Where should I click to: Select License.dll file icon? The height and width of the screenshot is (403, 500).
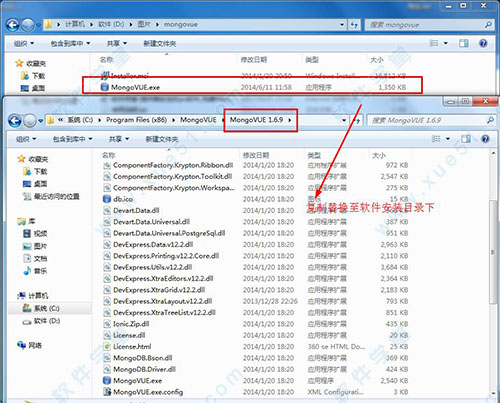pyautogui.click(x=107, y=335)
